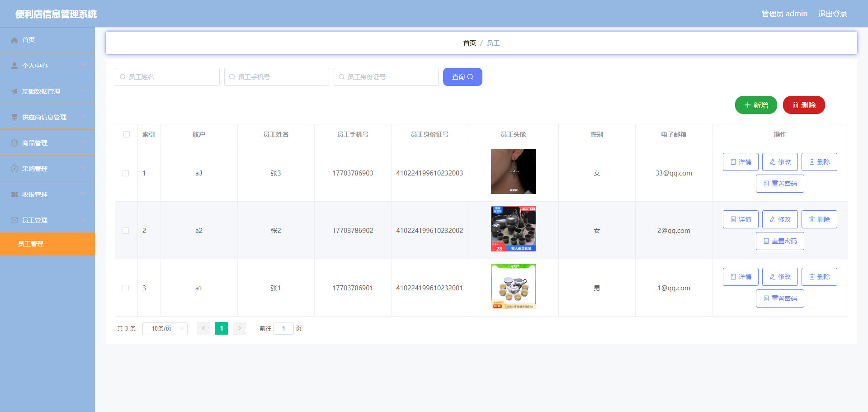Click the document icon on 张2 详情 button
Image resolution: width=868 pixels, height=412 pixels.
733,219
